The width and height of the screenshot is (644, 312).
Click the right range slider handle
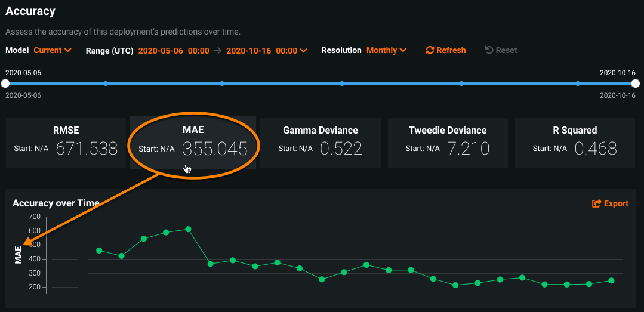[636, 84]
